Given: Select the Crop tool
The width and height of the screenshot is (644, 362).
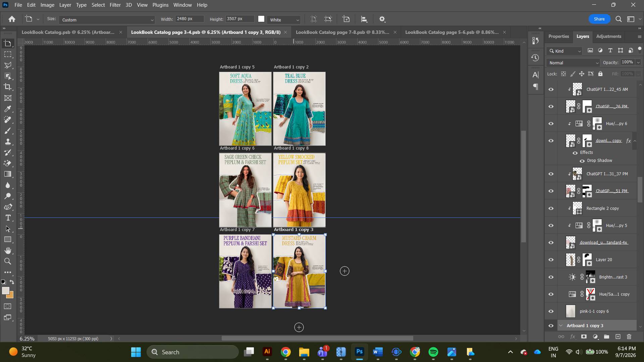Looking at the screenshot, I should pos(8,87).
